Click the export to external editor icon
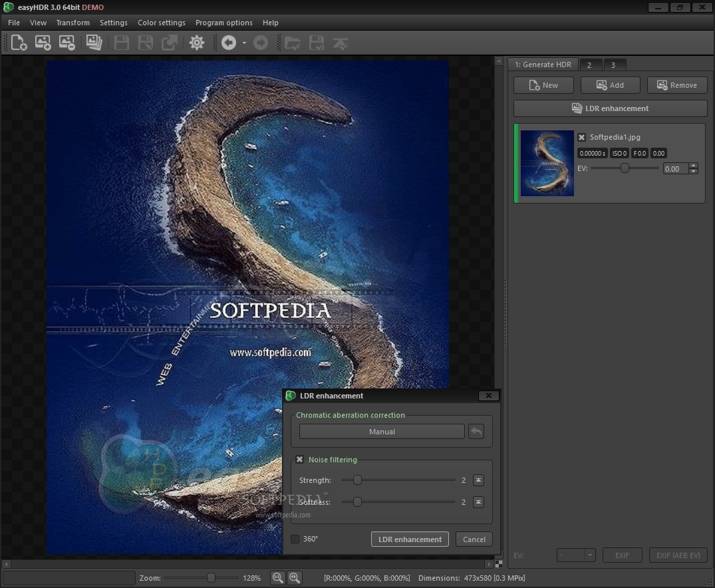This screenshot has width=715, height=588. (x=169, y=43)
